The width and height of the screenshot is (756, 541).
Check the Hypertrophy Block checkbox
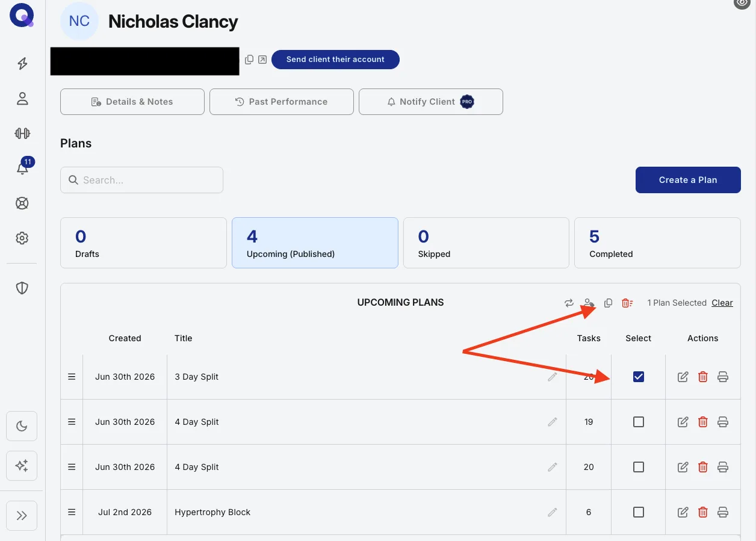pos(639,512)
